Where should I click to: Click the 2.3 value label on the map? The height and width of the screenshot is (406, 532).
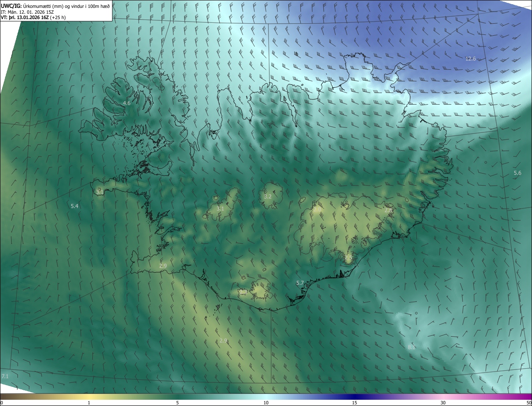click(x=243, y=292)
